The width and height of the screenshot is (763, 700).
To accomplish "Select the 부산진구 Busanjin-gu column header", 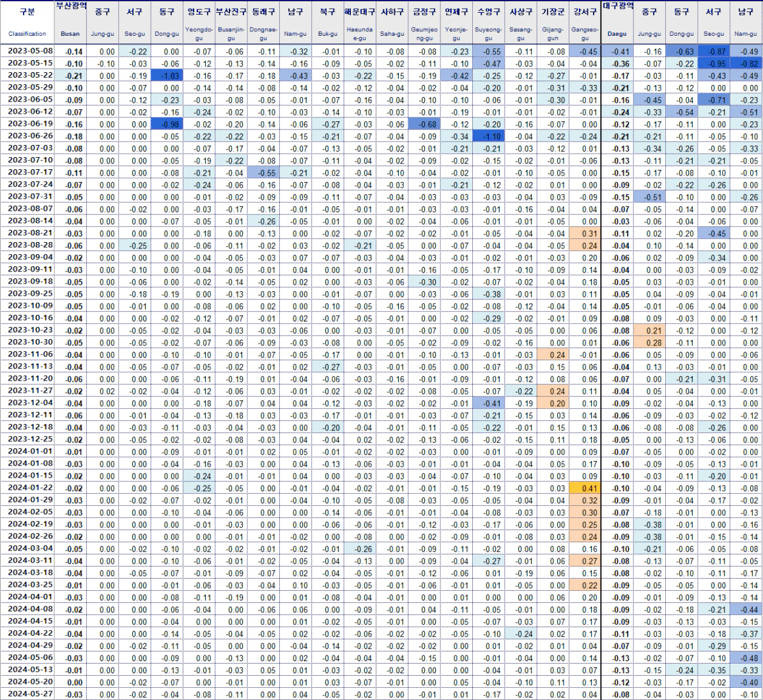I will tap(231, 22).
